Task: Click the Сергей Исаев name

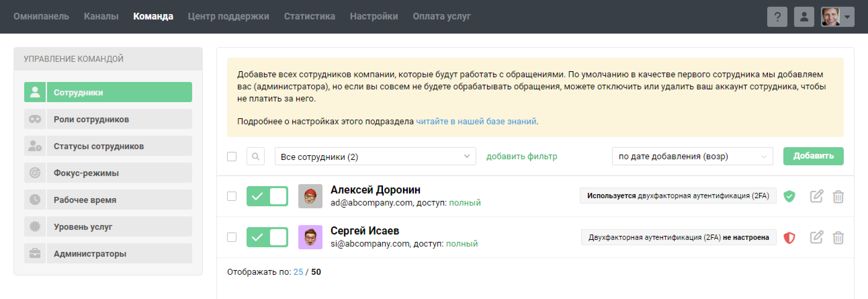Action: click(x=364, y=231)
